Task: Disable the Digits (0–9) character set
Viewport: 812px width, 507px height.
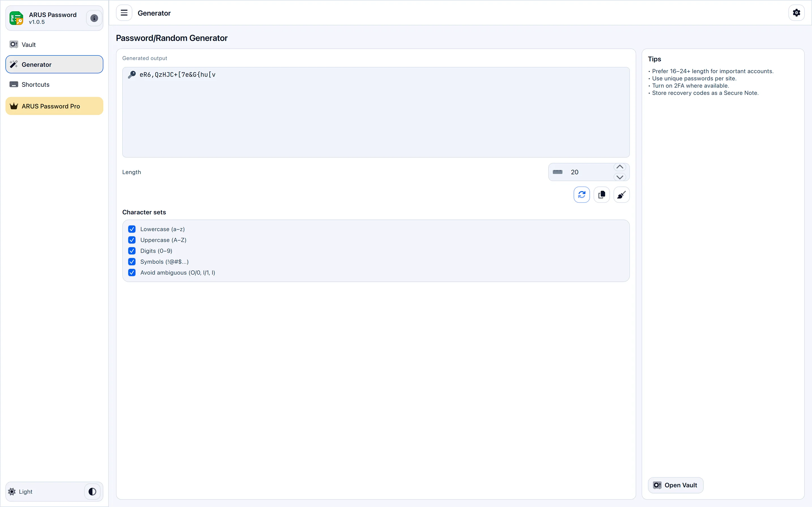Action: click(132, 250)
